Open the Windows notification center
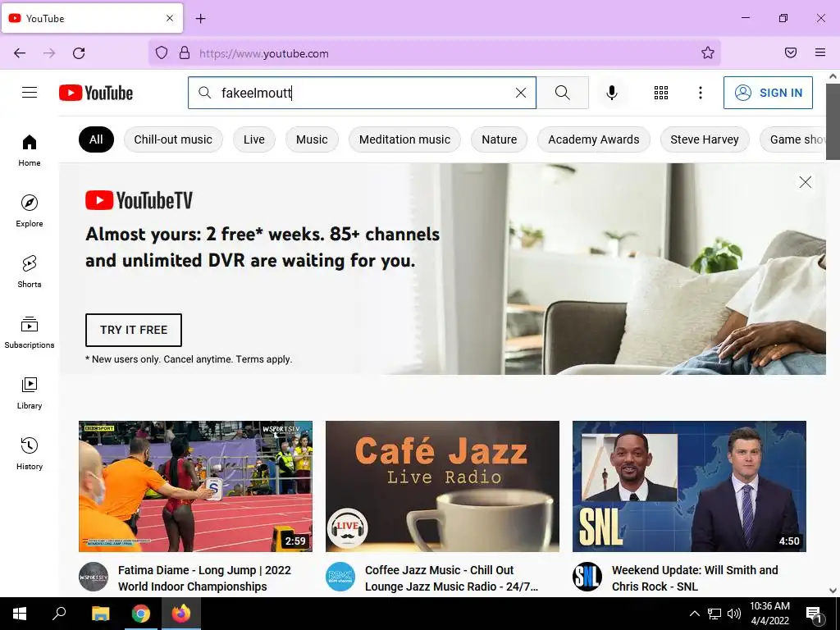Viewport: 840px width, 630px height. coord(814,614)
